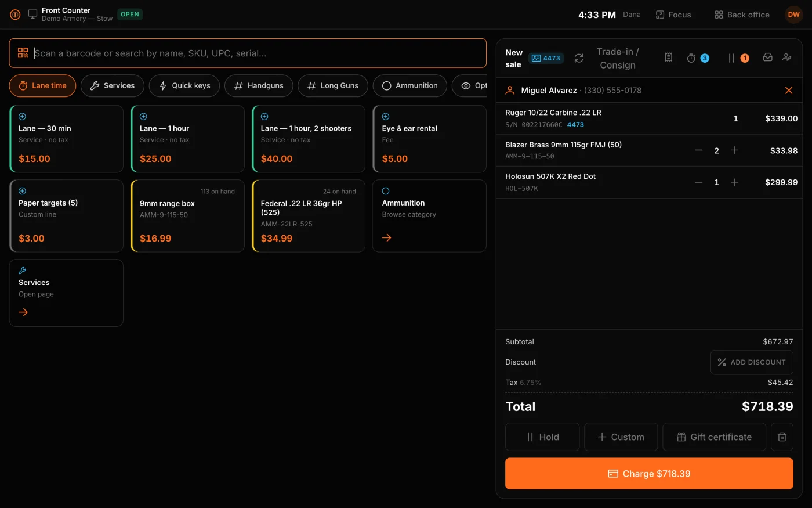Screen dimensions: 812x508
Task: Browse the Ammunition category tile
Action: (x=429, y=215)
